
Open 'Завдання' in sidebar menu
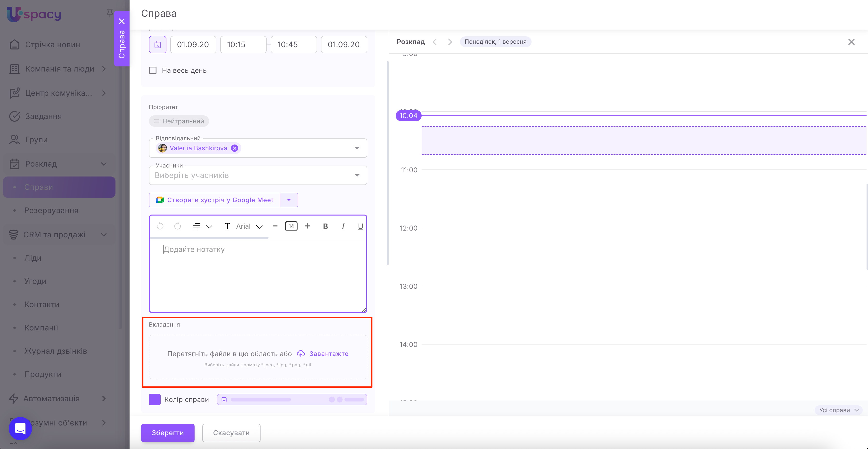[43, 117]
